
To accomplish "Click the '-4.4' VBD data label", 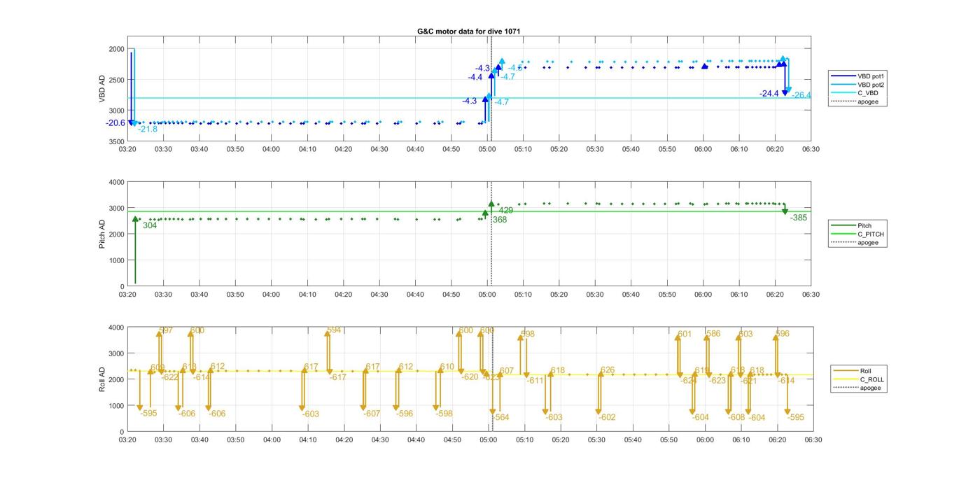I will point(475,78).
